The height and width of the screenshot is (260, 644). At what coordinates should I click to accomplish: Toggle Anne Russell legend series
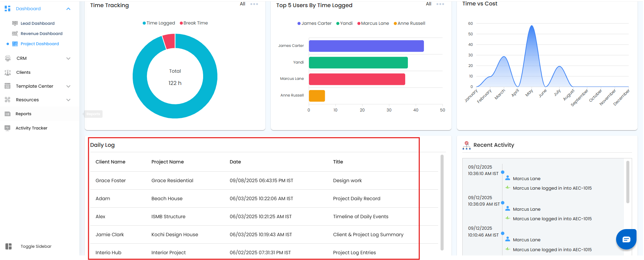tap(410, 23)
